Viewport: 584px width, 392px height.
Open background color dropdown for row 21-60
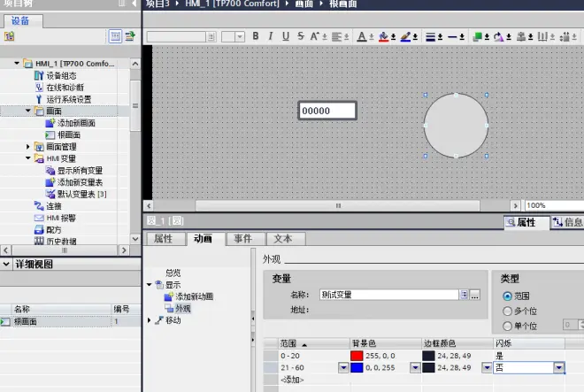[415, 368]
